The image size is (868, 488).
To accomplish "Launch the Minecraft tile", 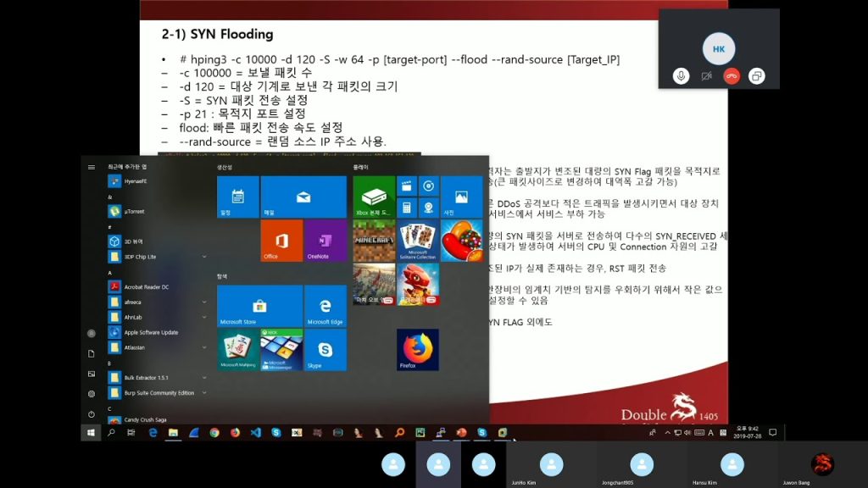I will click(x=374, y=241).
